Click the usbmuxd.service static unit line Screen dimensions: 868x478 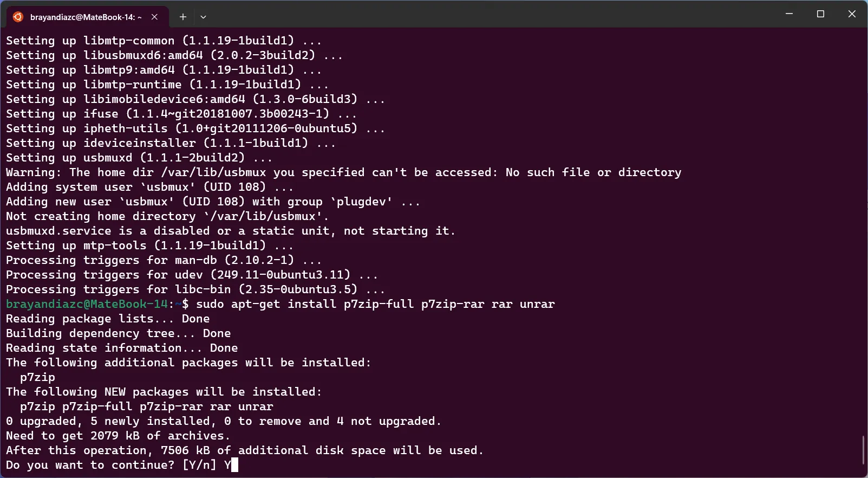click(x=231, y=231)
